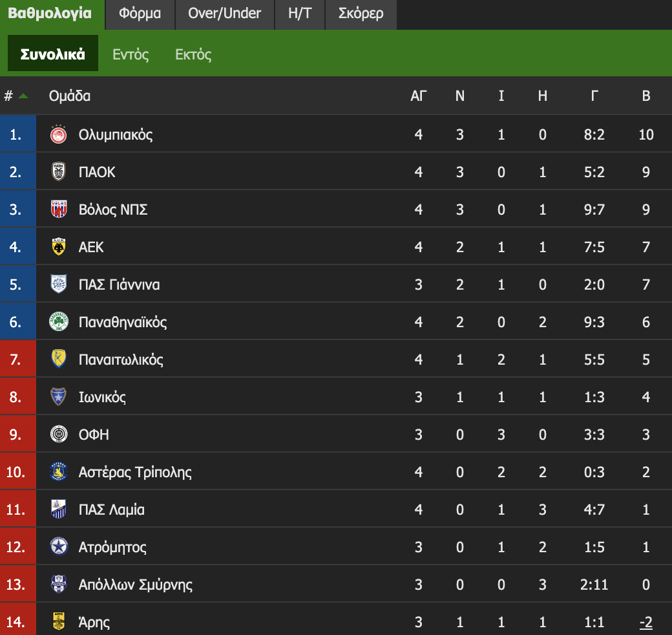Image resolution: width=672 pixels, height=635 pixels.
Task: Click the Παναιτωλικός team crest
Action: click(59, 360)
